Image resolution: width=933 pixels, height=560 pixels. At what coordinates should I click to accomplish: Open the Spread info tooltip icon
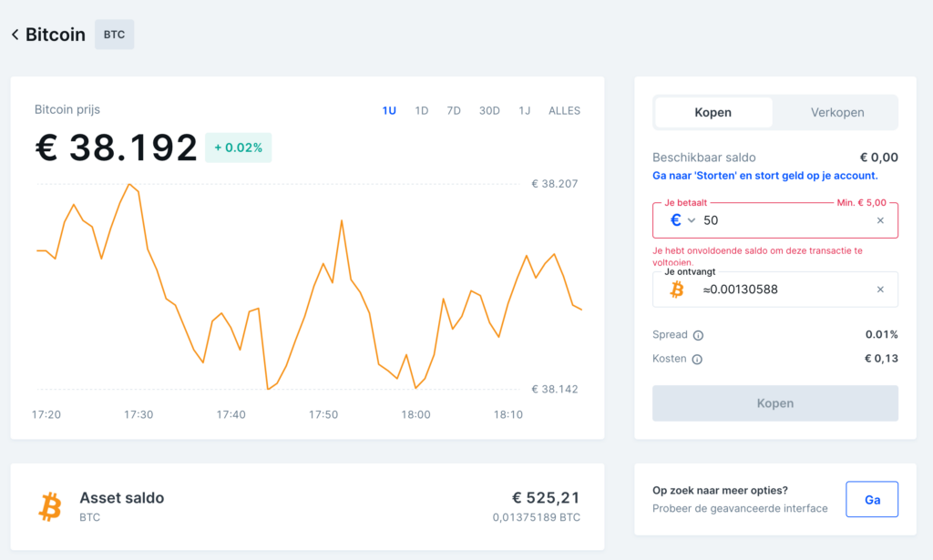(700, 335)
